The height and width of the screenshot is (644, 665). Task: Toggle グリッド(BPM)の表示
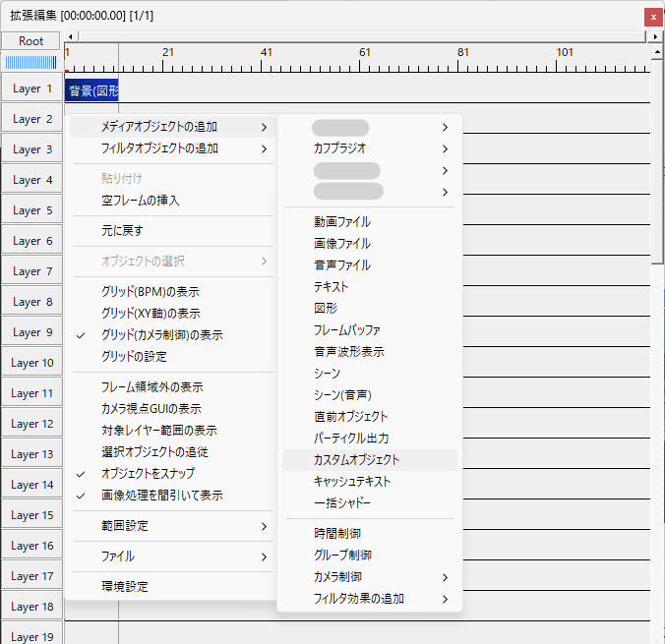click(173, 292)
